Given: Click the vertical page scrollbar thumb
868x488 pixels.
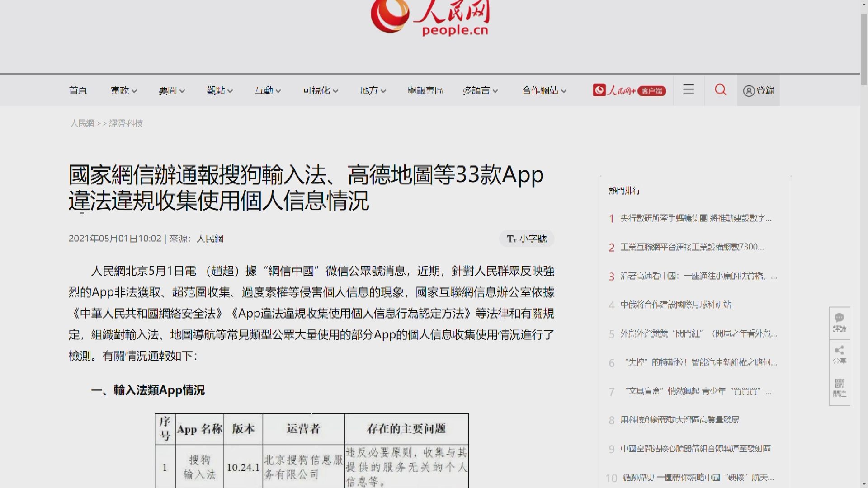Looking at the screenshot, I should point(864,50).
